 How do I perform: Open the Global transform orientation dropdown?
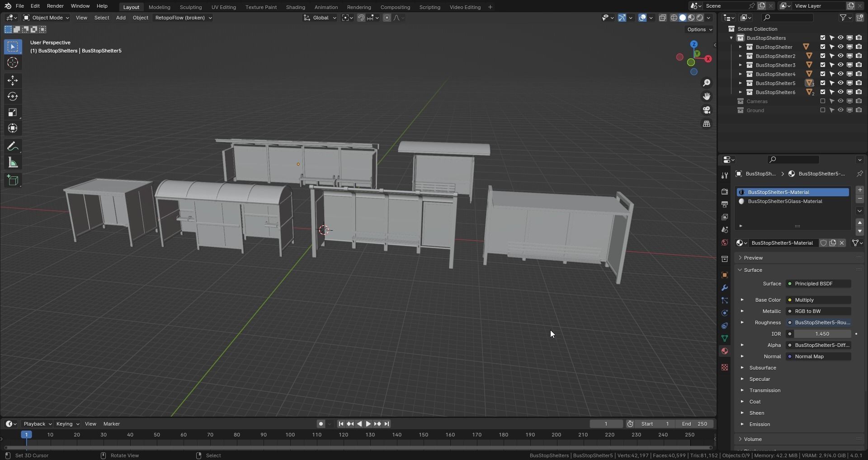320,18
